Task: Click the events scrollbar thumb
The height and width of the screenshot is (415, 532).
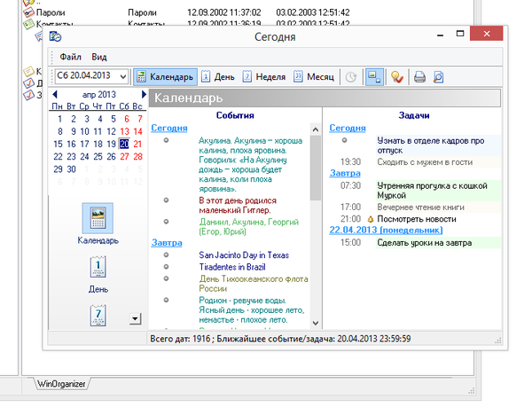Action: tap(315, 168)
